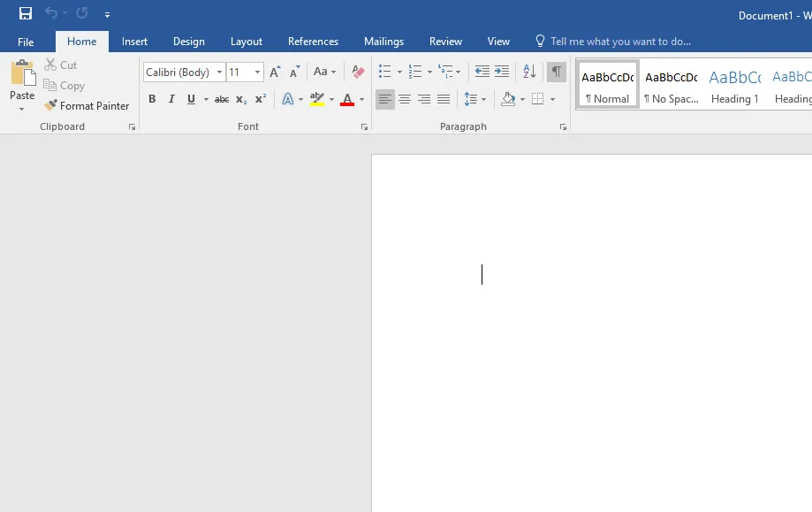812x512 pixels.
Task: Apply multilevel list formatting
Action: coord(444,72)
